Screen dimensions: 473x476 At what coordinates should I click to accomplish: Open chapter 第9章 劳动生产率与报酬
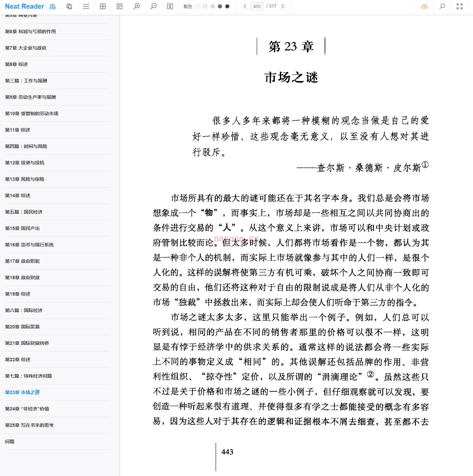(x=30, y=97)
